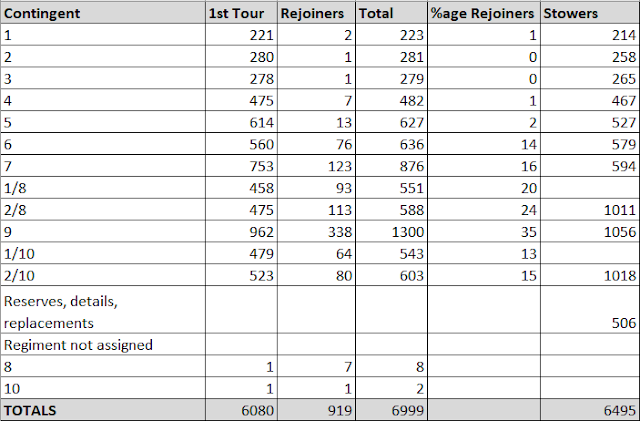Click total 1st Tour 6080
Screen dimensions: 640x421
(x=258, y=410)
